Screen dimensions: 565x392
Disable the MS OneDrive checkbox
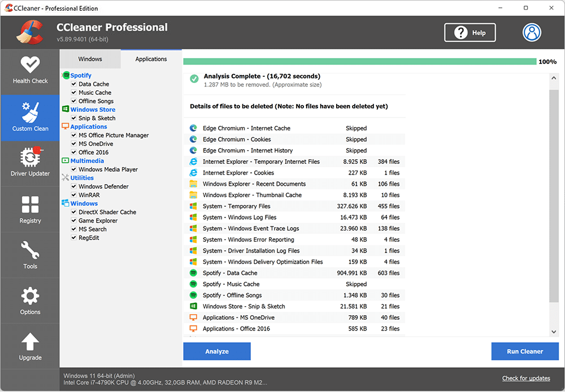click(x=73, y=143)
